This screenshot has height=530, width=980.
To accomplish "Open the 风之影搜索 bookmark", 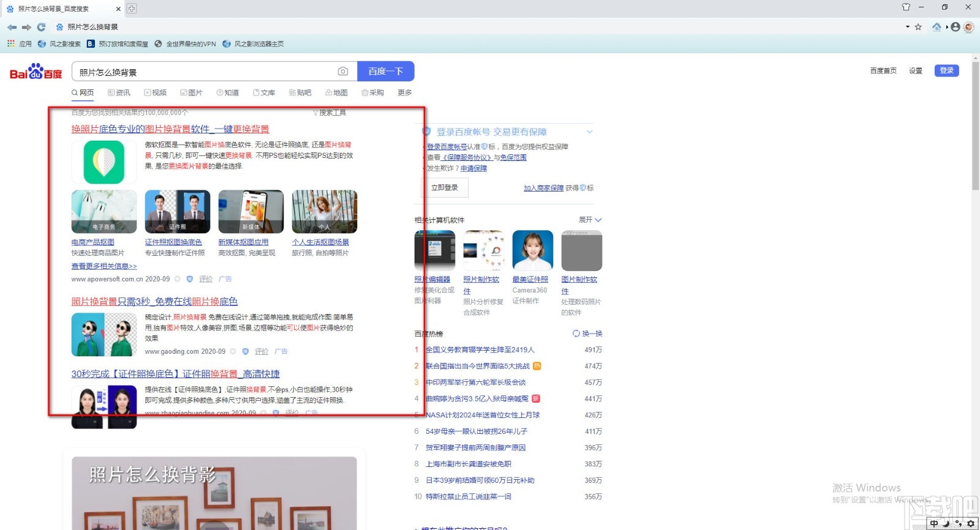I will [x=59, y=44].
